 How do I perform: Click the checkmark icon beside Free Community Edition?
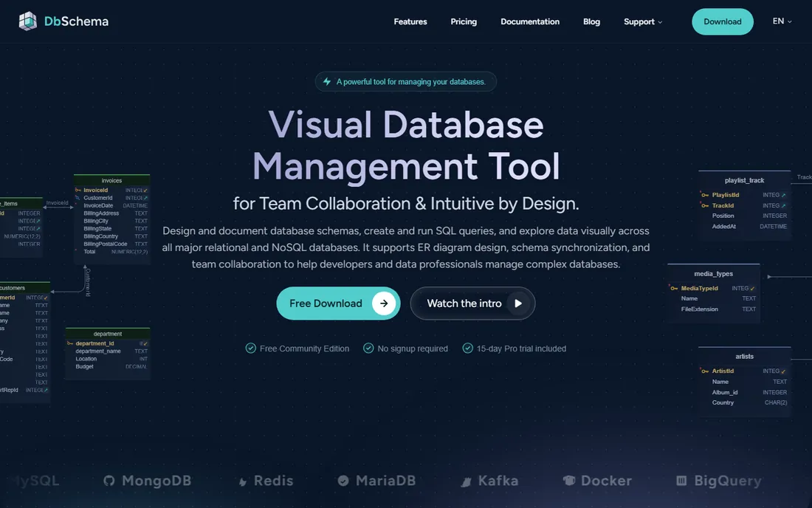(251, 348)
